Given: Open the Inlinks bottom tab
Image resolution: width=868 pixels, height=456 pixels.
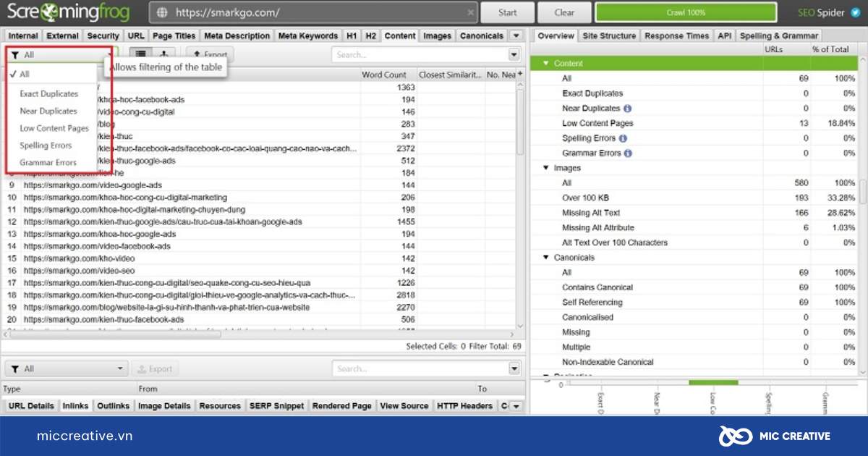Looking at the screenshot, I should tap(75, 406).
